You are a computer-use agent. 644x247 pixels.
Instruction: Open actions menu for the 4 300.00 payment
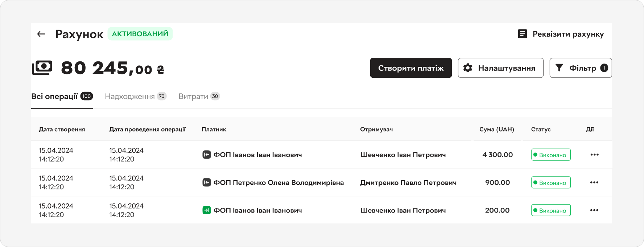(594, 155)
